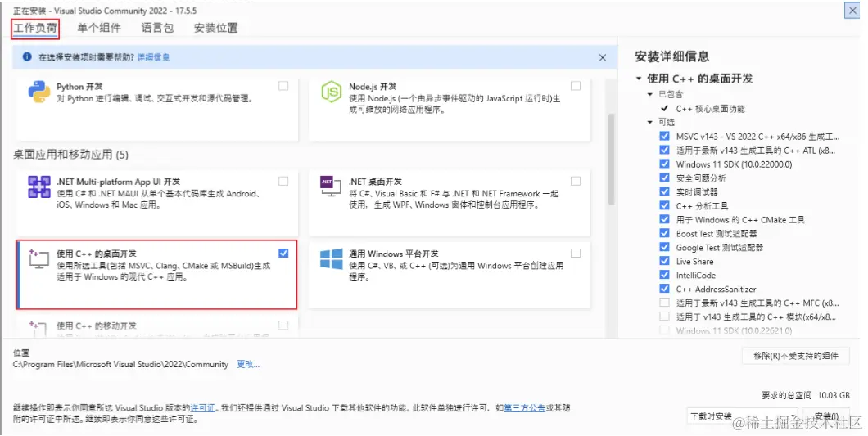Collapse the 已包含 section

(650, 94)
